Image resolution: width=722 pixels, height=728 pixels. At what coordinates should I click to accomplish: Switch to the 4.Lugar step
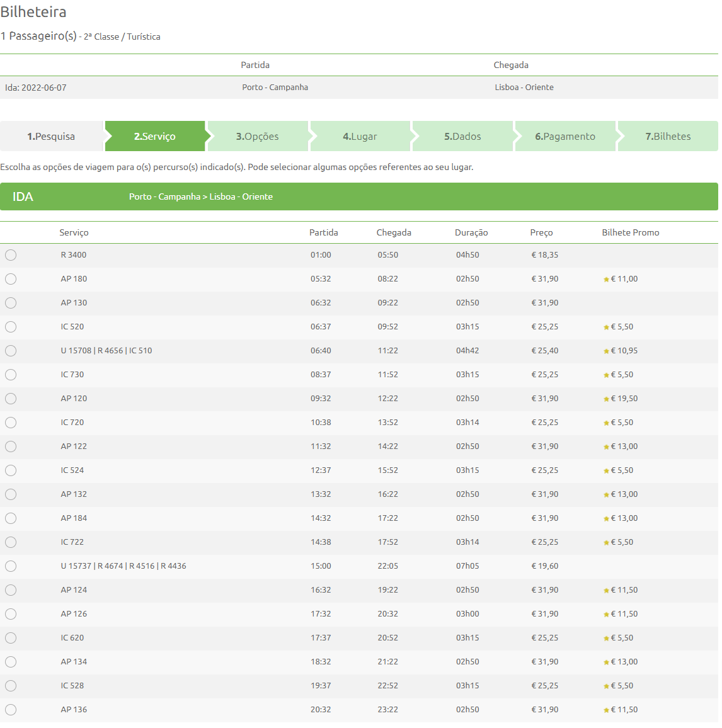[360, 136]
